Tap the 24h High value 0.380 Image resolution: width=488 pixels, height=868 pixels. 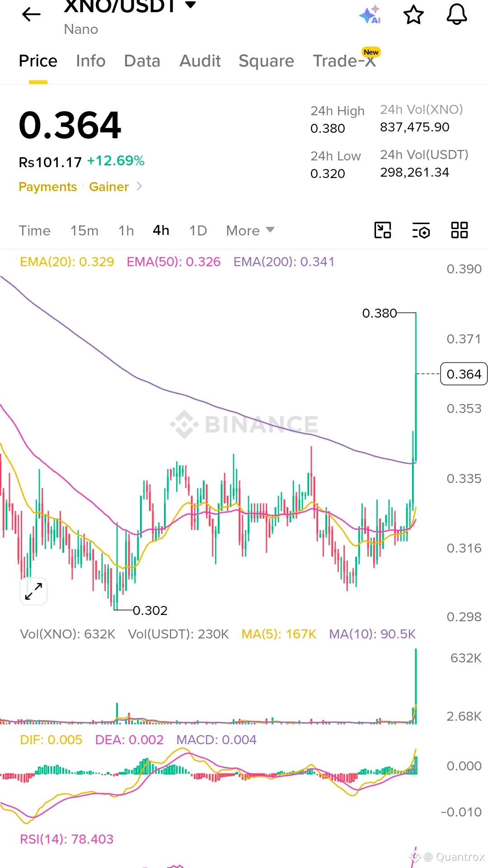328,128
